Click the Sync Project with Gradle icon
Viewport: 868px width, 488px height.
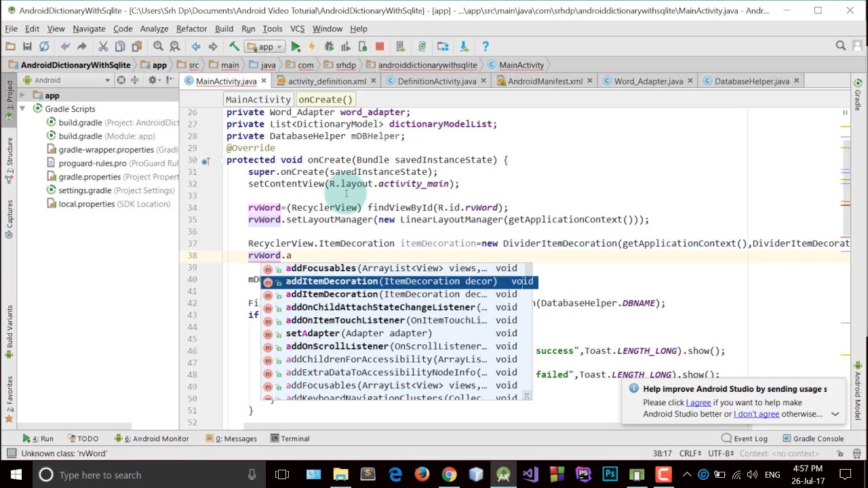[x=422, y=46]
